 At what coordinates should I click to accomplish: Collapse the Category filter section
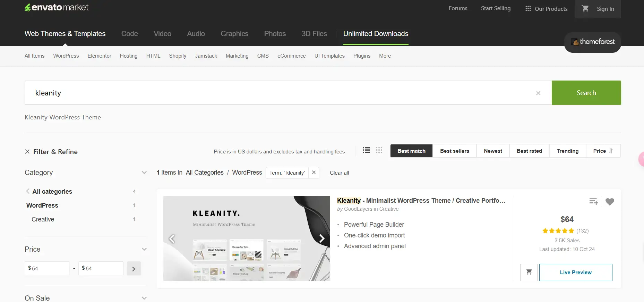coord(144,173)
